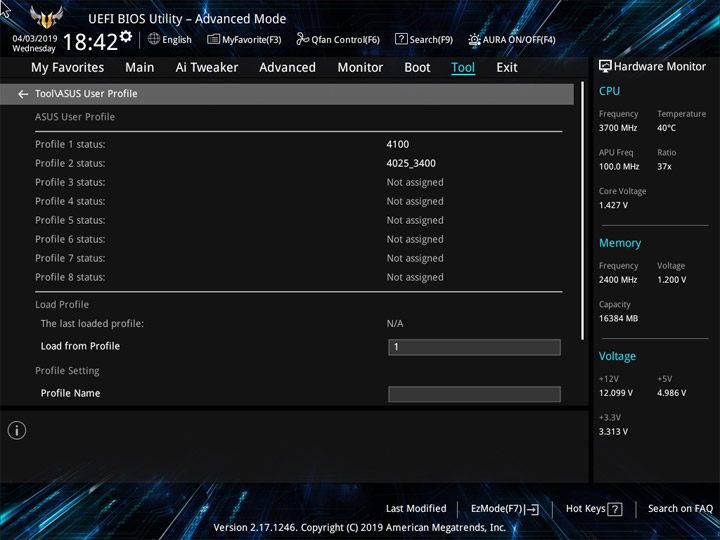Switch to the Monitor tab
The image size is (720, 540).
(x=360, y=68)
